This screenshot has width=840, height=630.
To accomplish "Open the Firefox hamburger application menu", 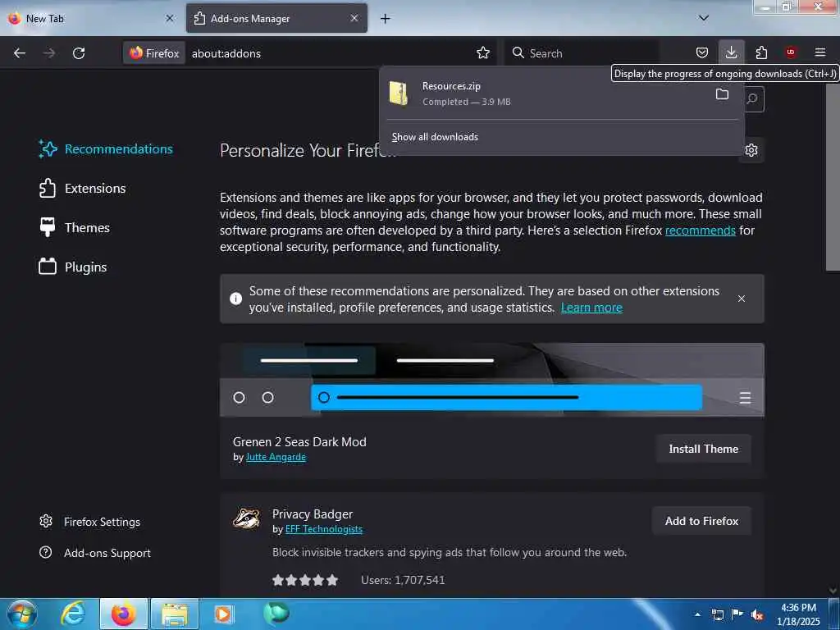I will (x=819, y=52).
